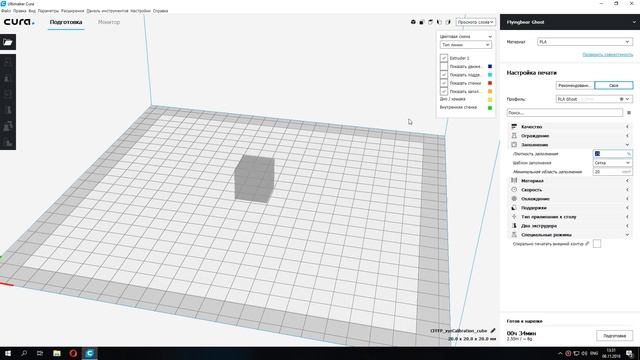The image size is (640, 360).
Task: Toggle Extruder 1 checkbox
Action: pos(444,58)
